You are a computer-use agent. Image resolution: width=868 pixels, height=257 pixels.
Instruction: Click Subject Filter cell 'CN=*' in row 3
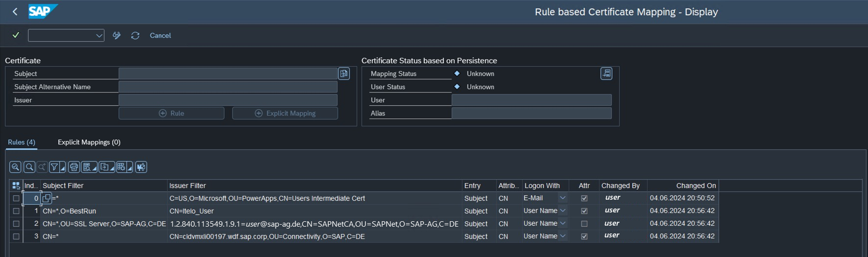coord(104,236)
